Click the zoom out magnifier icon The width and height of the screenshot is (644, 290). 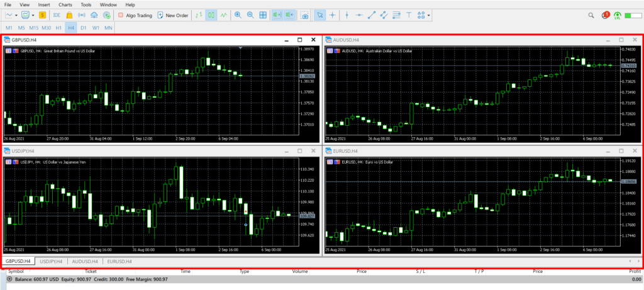[250, 15]
